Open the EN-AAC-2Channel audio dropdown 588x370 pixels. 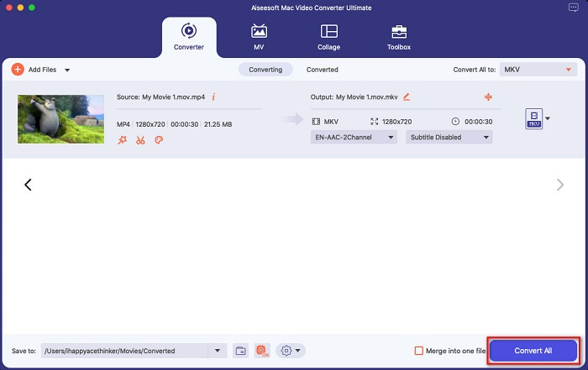354,137
